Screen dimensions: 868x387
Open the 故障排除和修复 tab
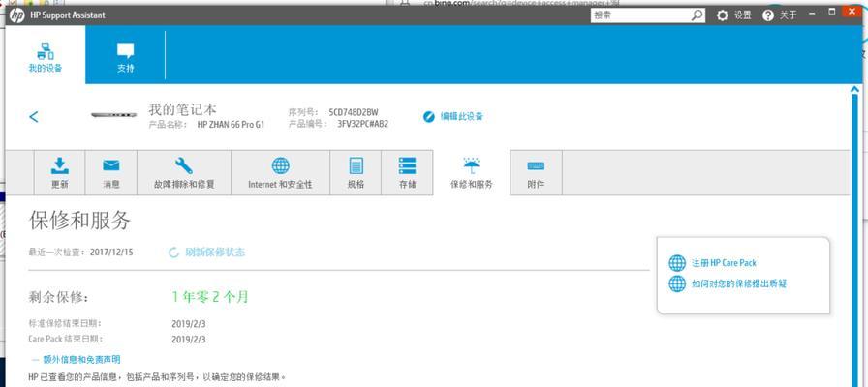click(x=184, y=173)
